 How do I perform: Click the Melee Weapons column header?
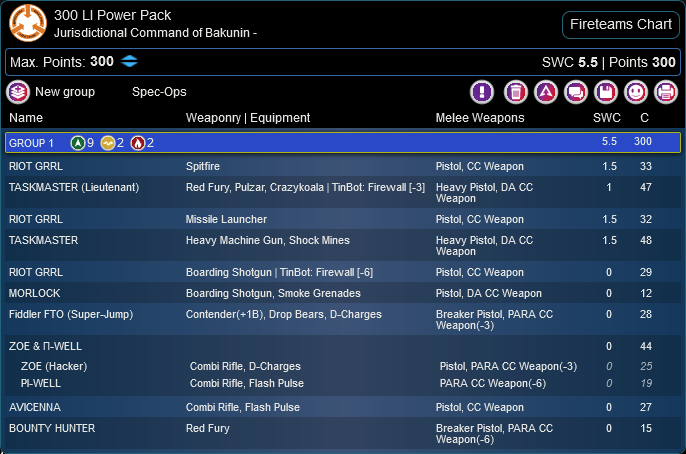pos(480,118)
